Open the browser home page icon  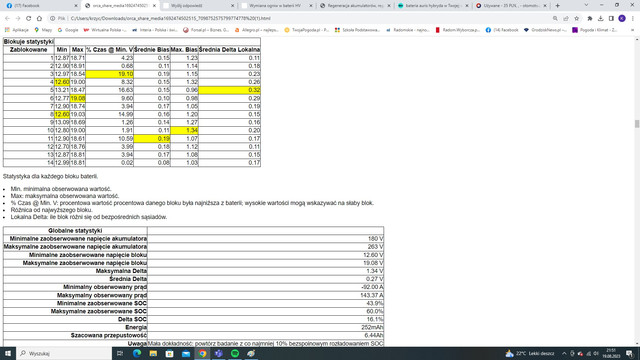click(39, 18)
